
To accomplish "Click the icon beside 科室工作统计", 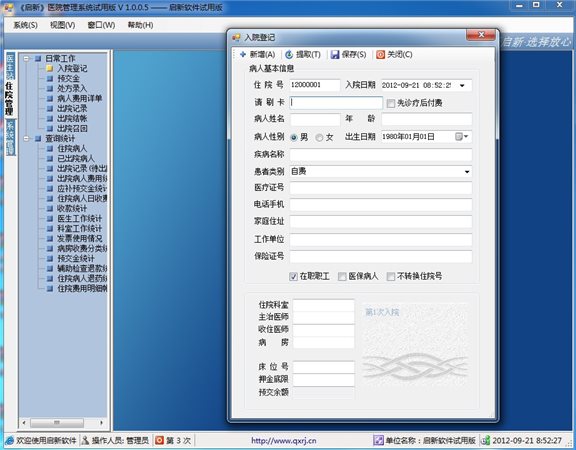I will 50,228.
